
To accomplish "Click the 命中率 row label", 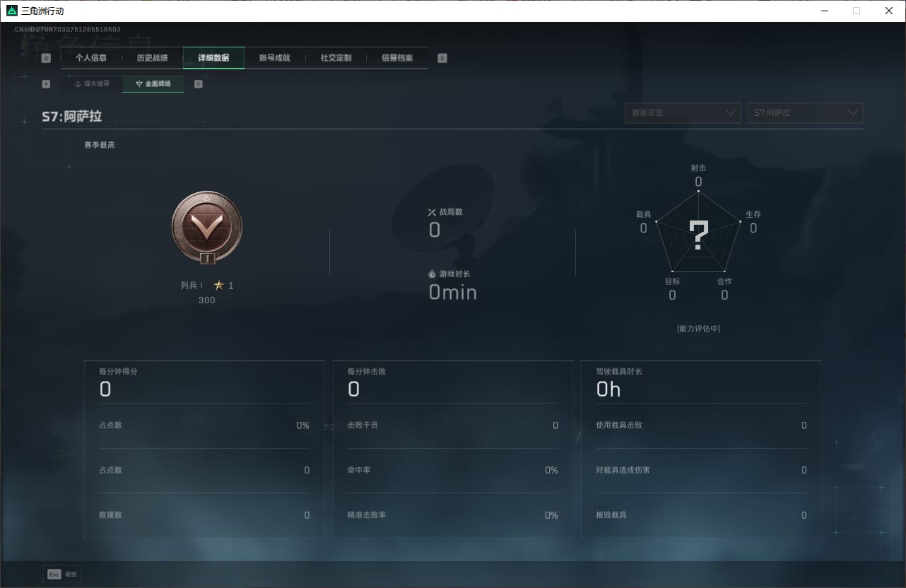I will (358, 470).
